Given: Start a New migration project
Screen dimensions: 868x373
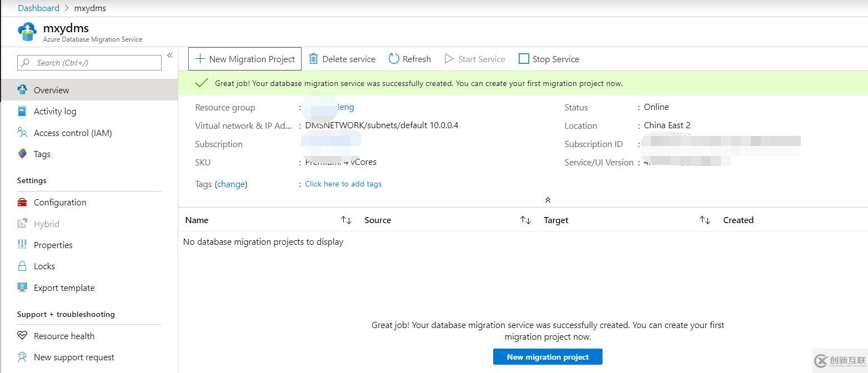Looking at the screenshot, I should [548, 356].
